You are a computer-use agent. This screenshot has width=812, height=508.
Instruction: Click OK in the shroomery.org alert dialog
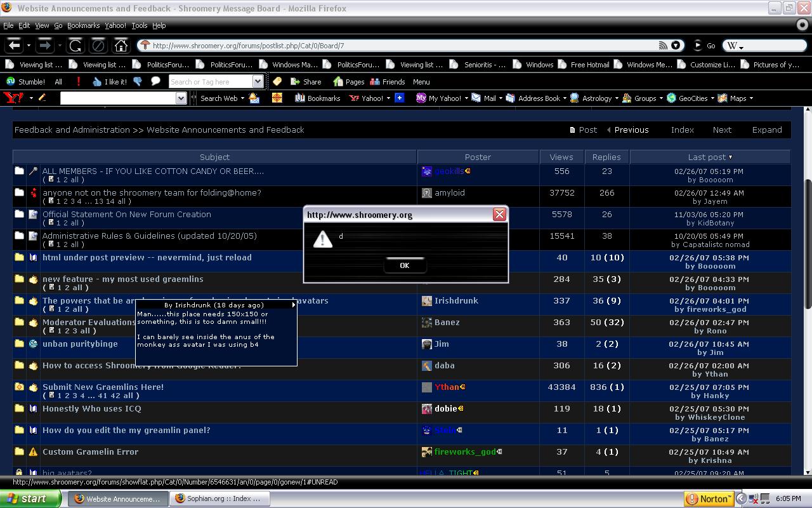tap(405, 265)
